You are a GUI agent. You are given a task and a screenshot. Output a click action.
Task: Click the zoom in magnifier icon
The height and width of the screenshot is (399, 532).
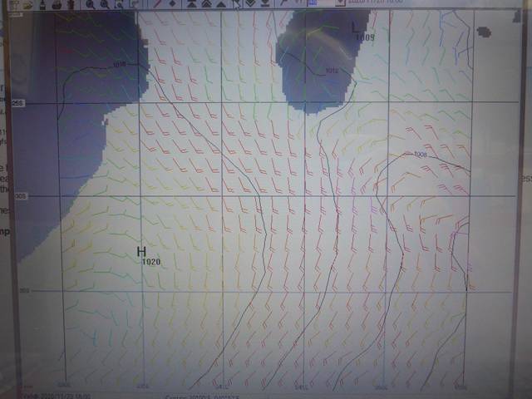[x=90, y=4]
